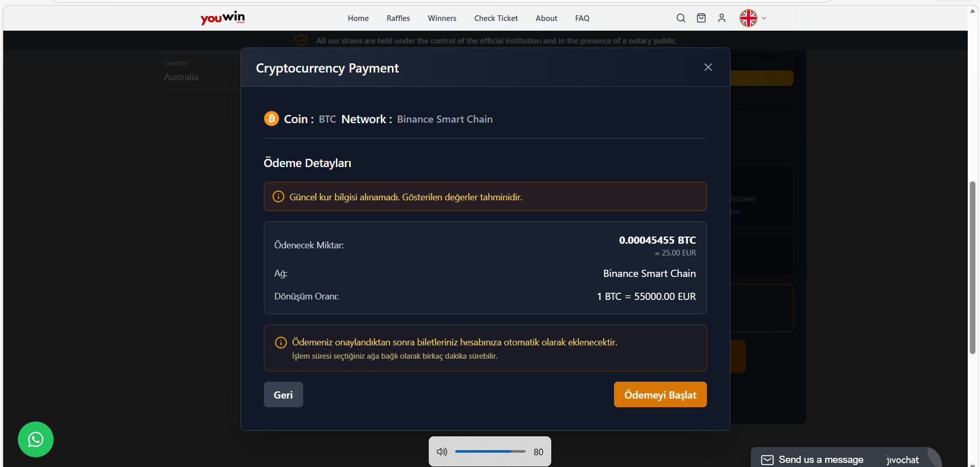Click the UK flag language icon
The height and width of the screenshot is (467, 980).
click(748, 18)
